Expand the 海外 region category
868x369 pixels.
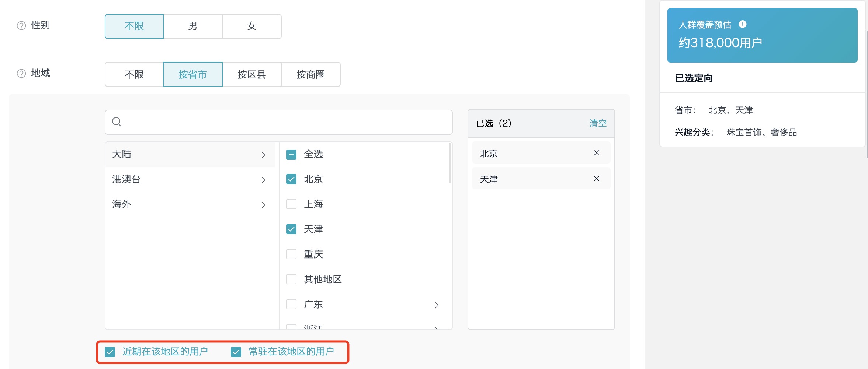[190, 205]
